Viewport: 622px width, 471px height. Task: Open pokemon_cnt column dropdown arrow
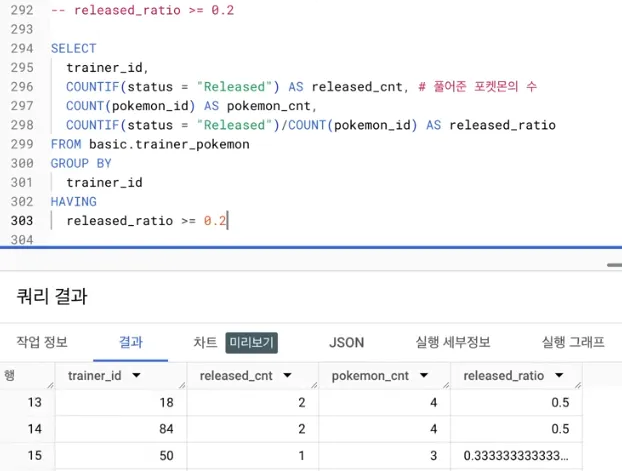coord(424,375)
